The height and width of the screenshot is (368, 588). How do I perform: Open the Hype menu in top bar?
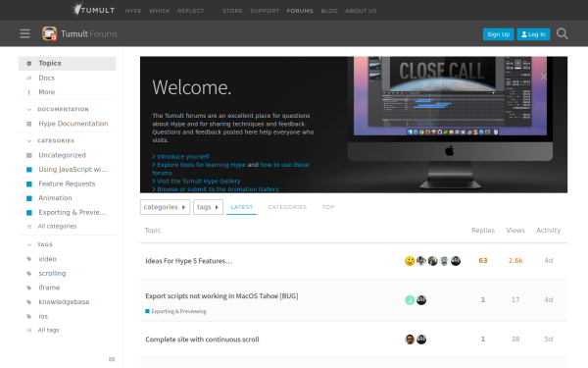133,11
